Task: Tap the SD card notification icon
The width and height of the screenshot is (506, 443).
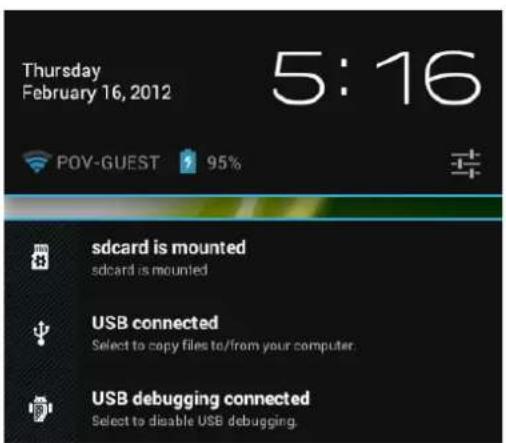Action: point(40,257)
